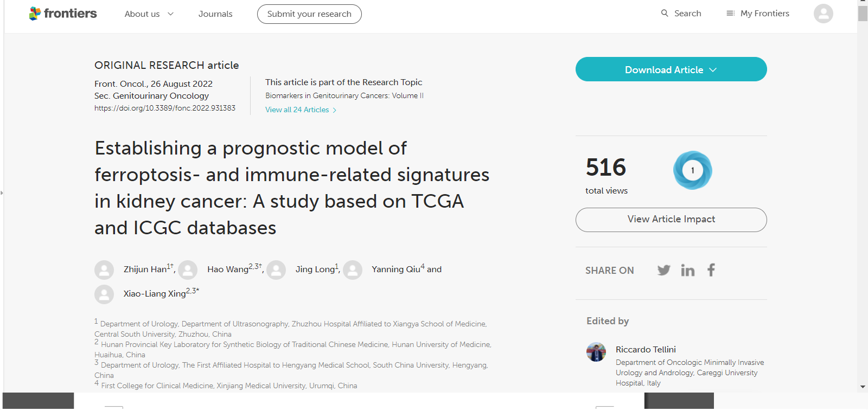Viewport: 868px width, 411px height.
Task: Open the search magnifier icon
Action: point(665,13)
